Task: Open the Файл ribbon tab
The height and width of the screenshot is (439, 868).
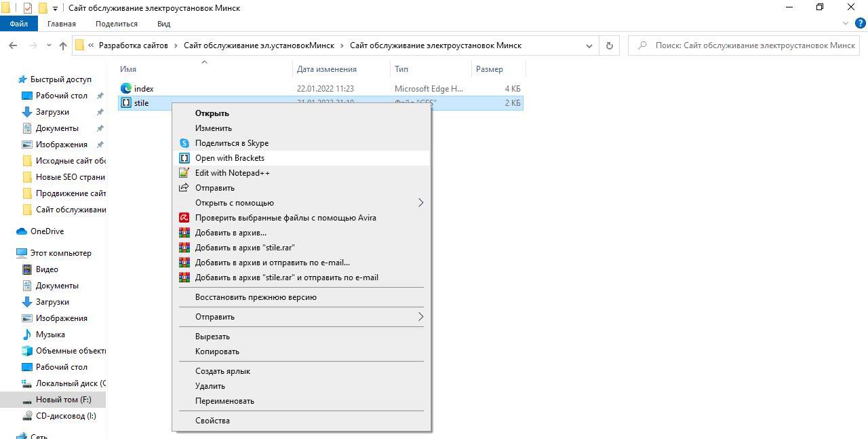Action: (19, 24)
